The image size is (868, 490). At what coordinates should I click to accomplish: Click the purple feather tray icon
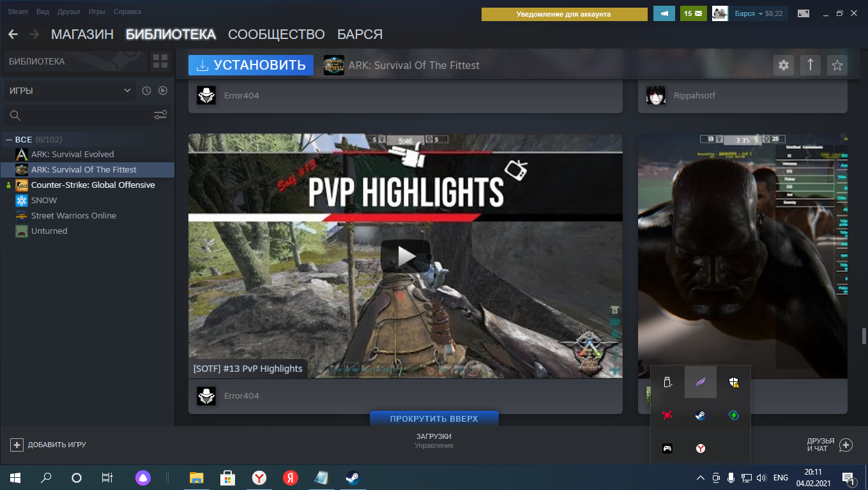701,382
